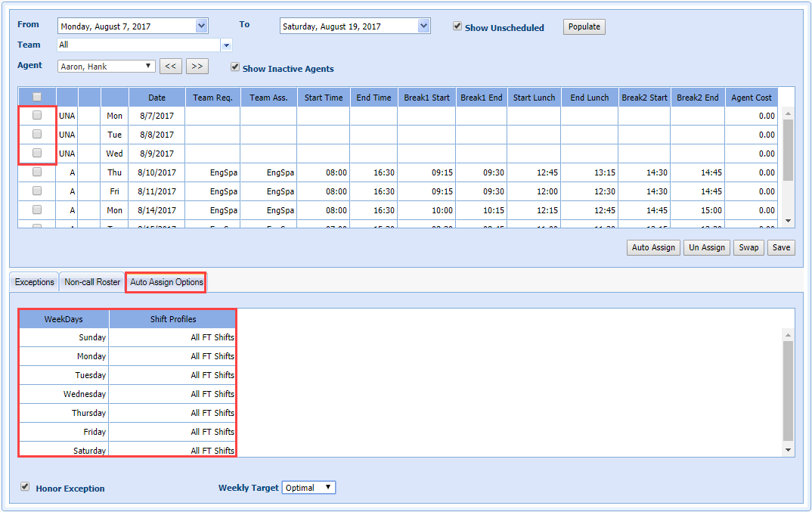Switch to the Exceptions tab

[35, 282]
